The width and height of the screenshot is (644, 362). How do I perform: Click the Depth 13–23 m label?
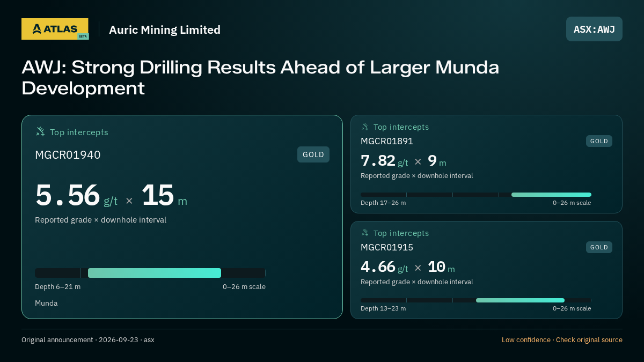383,308
